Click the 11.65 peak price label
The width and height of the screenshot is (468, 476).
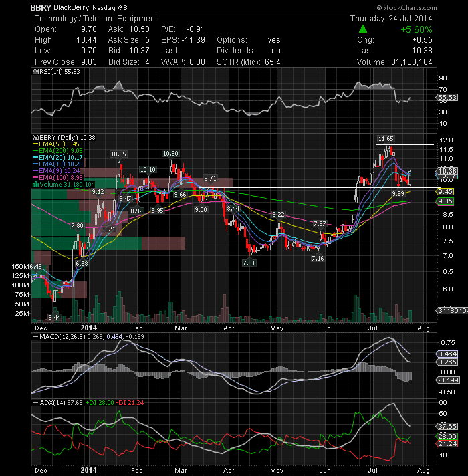pos(386,139)
